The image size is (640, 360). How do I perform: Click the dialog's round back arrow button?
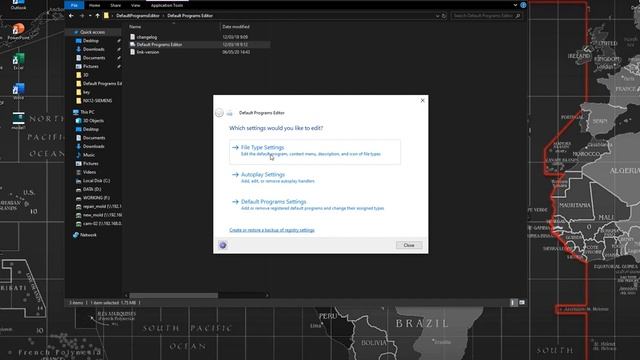(219, 113)
